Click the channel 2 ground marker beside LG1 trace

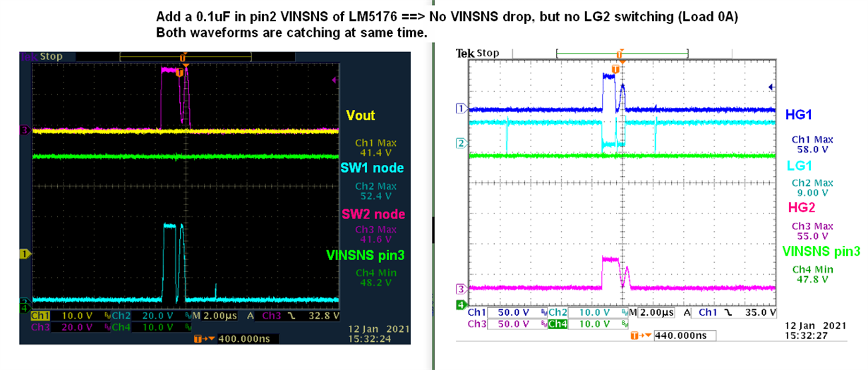point(462,143)
